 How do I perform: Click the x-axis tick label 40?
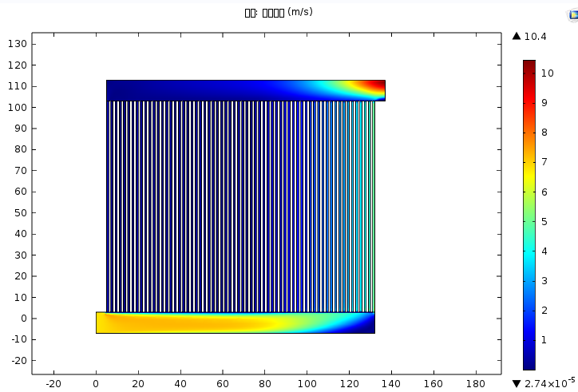coord(180,384)
